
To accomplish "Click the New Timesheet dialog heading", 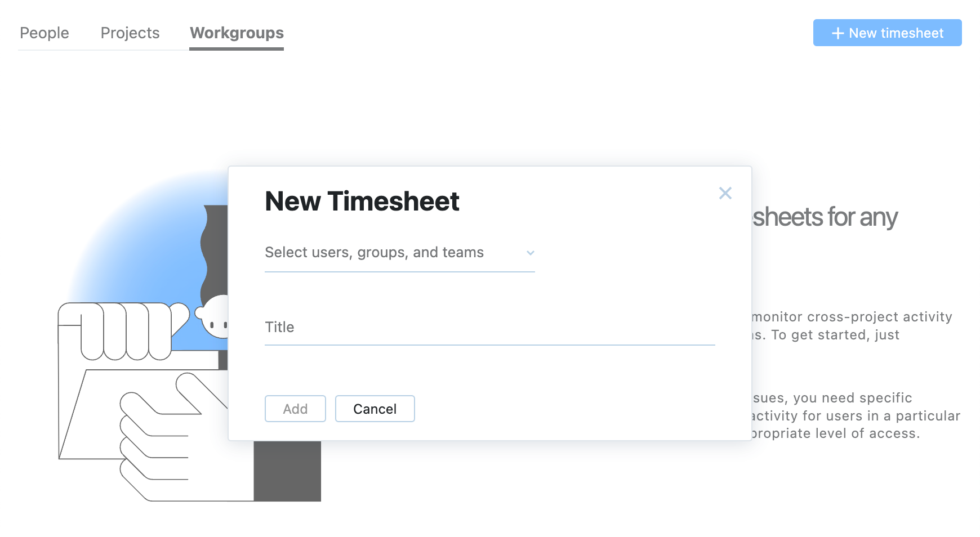I will pyautogui.click(x=362, y=202).
